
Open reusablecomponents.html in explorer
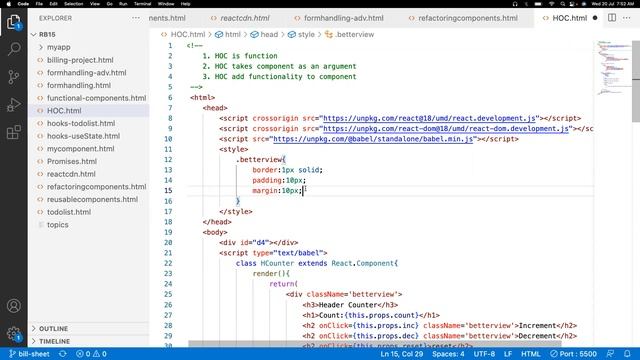(89, 199)
